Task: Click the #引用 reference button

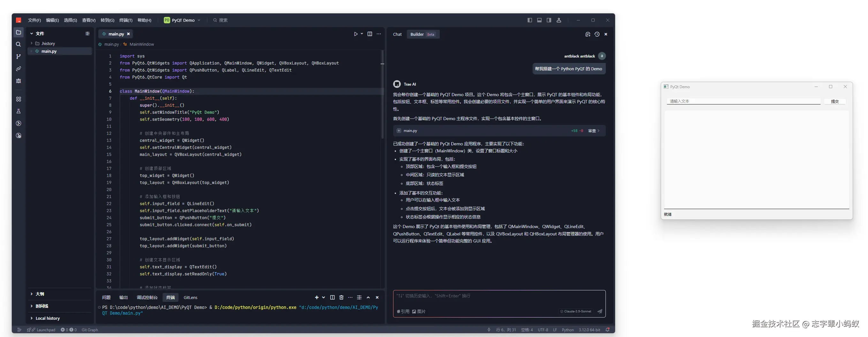Action: 403,311
